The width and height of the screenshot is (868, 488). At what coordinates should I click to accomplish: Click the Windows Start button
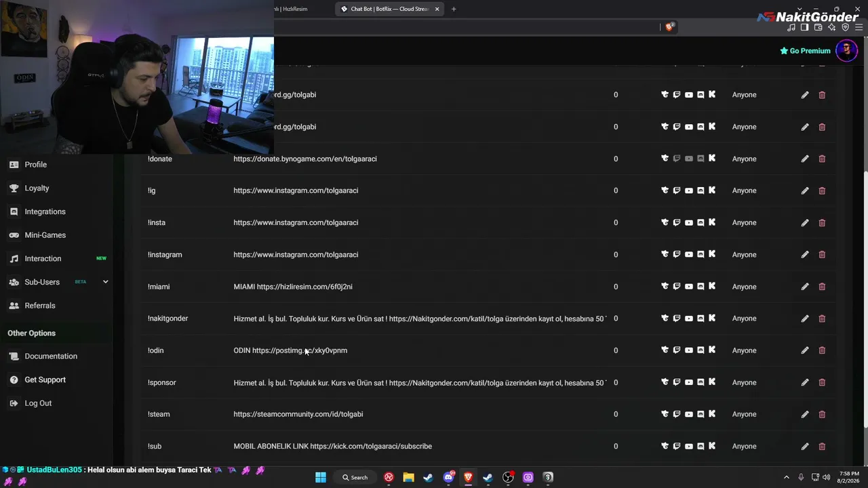pos(321,477)
